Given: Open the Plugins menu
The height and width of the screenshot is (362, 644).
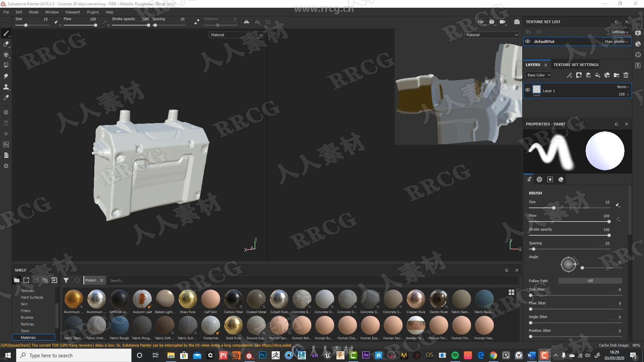Looking at the screenshot, I should pos(93,12).
